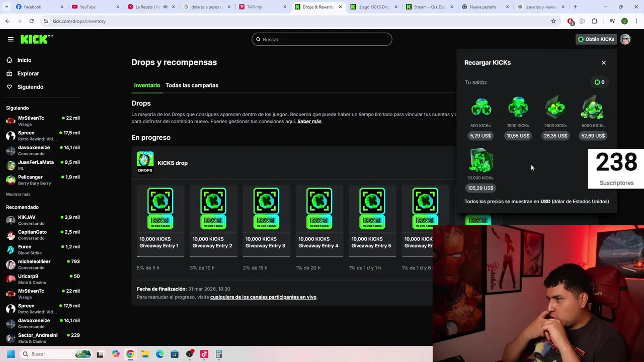Buy 1000 KICKs for 10,55 US$
Image resolution: width=644 pixels, height=362 pixels.
tap(518, 136)
